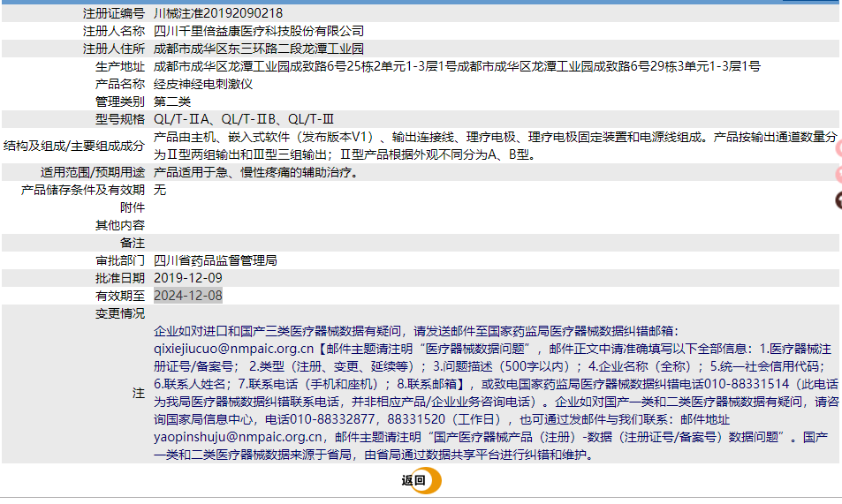842x504 pixels.
Task: Click company name 四川千里倍益康医疗科技股份有限公司
Action: click(259, 31)
